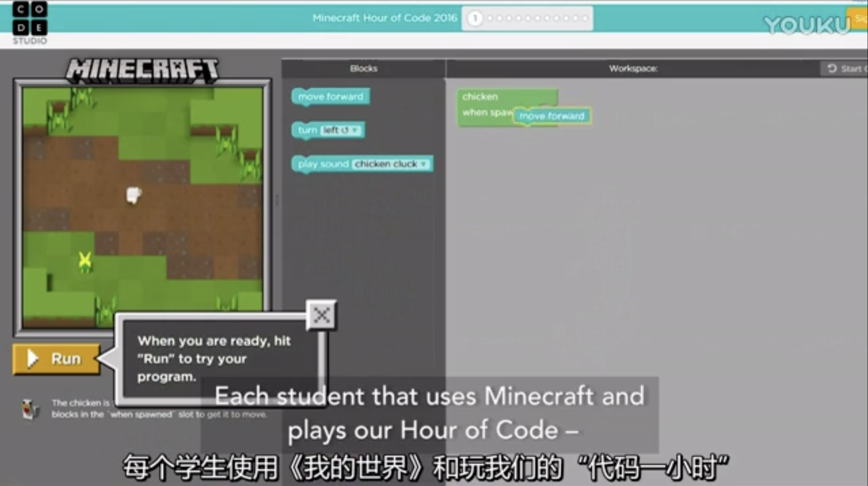Click the Start Over button
Image resolution: width=868 pixels, height=486 pixels.
[844, 69]
